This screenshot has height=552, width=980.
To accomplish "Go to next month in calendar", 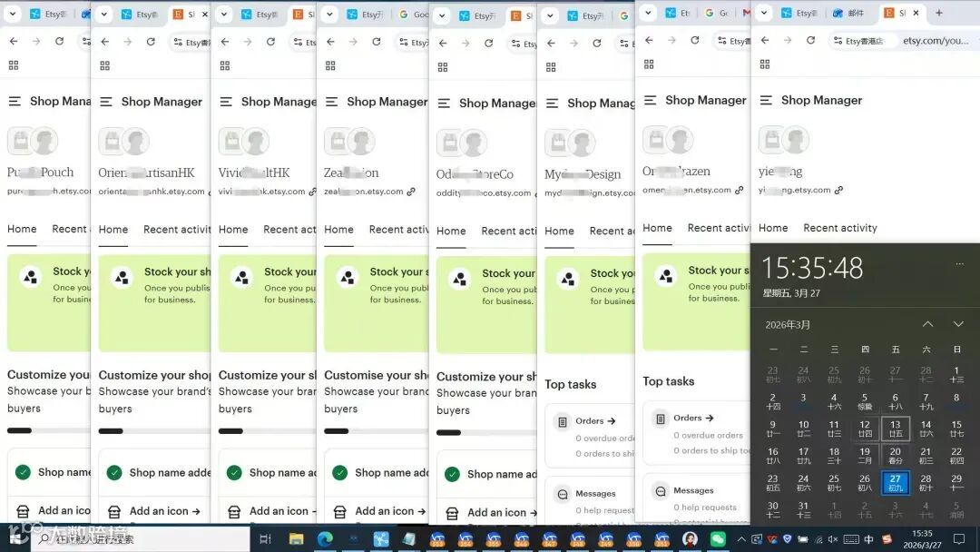I will [958, 324].
